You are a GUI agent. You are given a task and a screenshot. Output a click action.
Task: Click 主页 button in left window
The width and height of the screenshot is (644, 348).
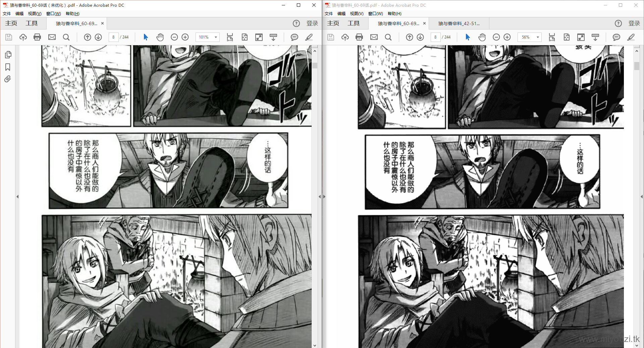[11, 23]
